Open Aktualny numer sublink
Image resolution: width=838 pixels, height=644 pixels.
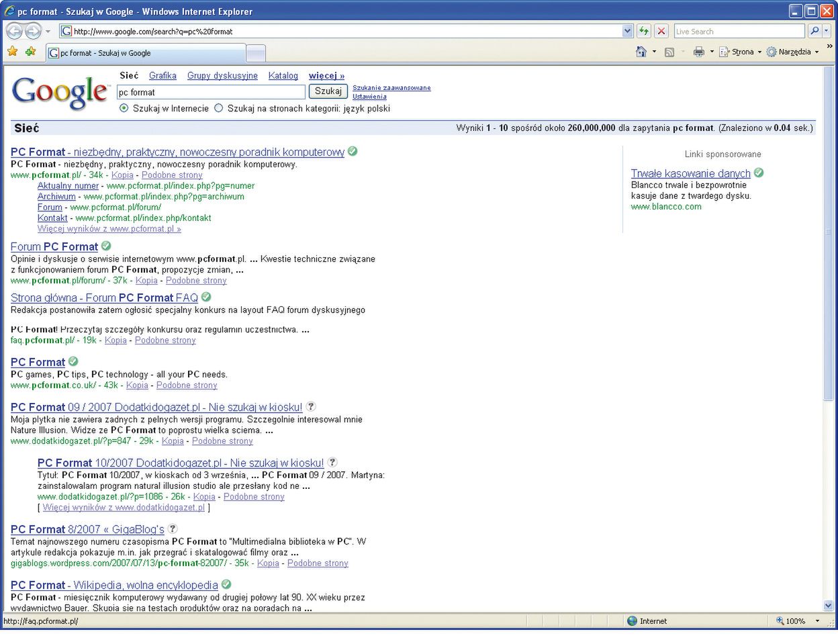coord(68,186)
